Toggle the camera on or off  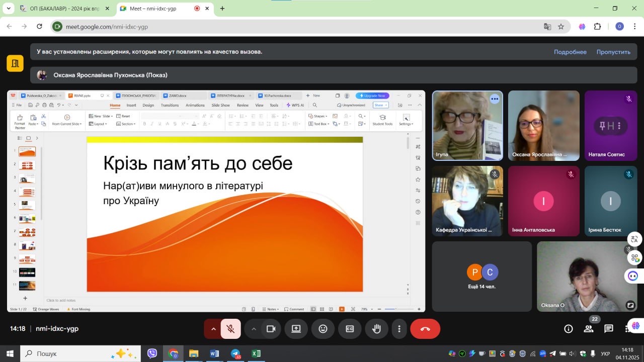pos(271,329)
